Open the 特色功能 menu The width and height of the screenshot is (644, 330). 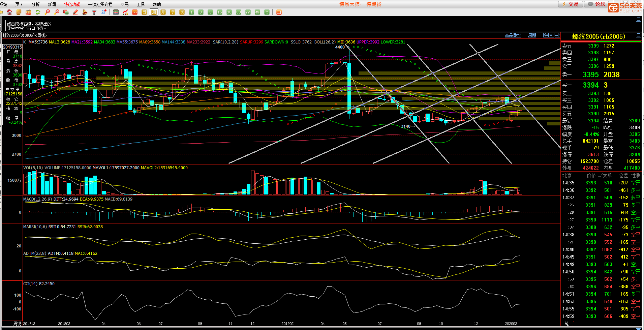72,4
